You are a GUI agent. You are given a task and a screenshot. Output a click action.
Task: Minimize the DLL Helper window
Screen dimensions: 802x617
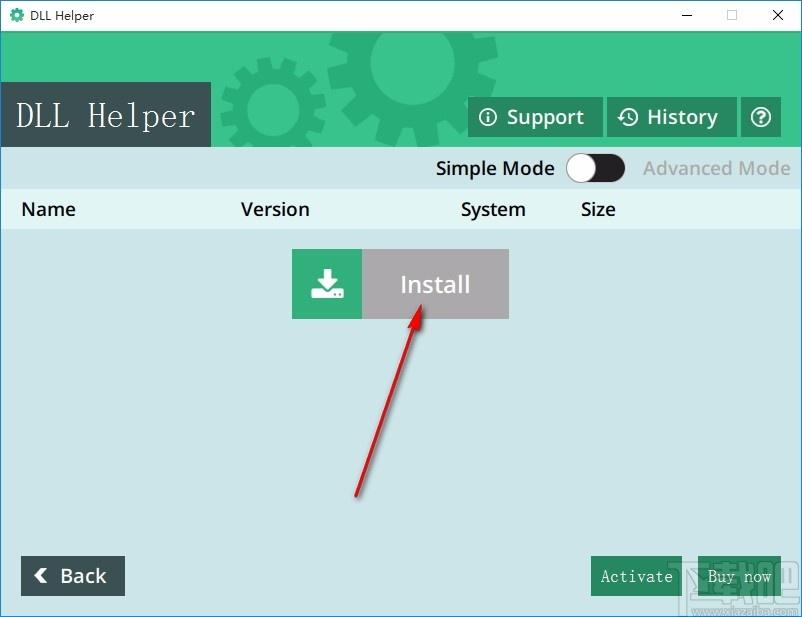pos(687,15)
